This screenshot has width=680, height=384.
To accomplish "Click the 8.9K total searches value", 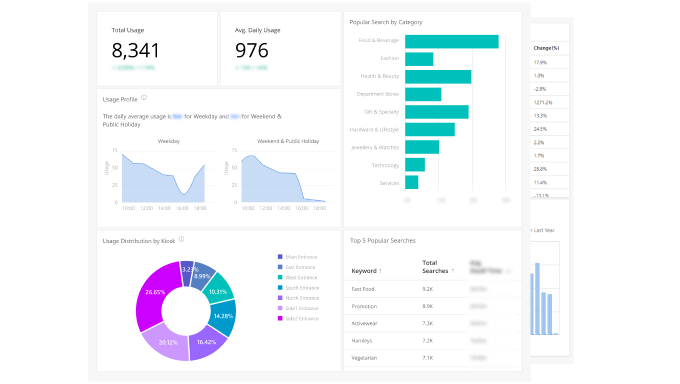I will coord(428,306).
